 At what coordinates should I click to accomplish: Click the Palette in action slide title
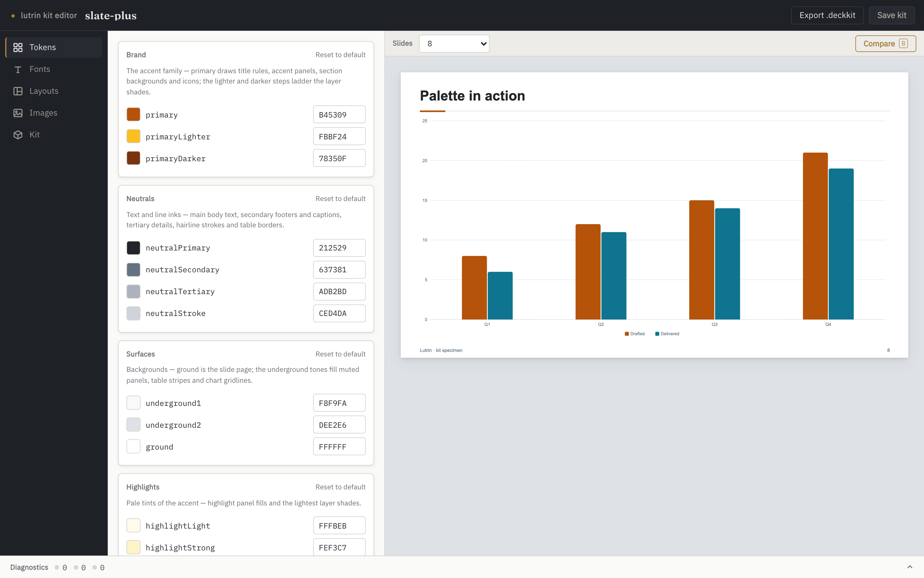point(472,96)
